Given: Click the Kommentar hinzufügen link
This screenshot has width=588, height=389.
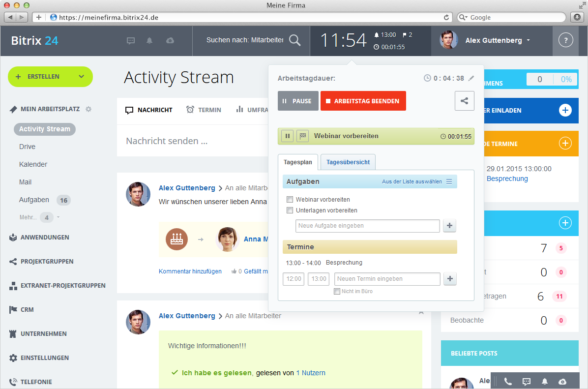Looking at the screenshot, I should (x=190, y=271).
